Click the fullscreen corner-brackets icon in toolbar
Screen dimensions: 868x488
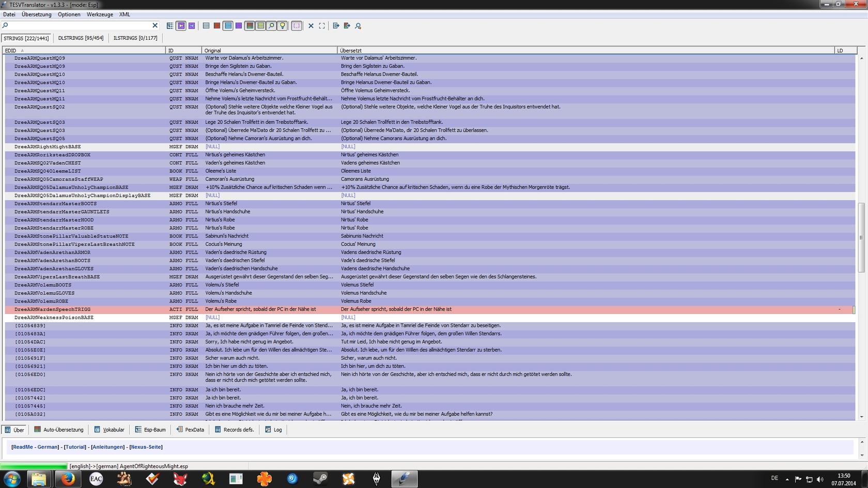coord(322,26)
